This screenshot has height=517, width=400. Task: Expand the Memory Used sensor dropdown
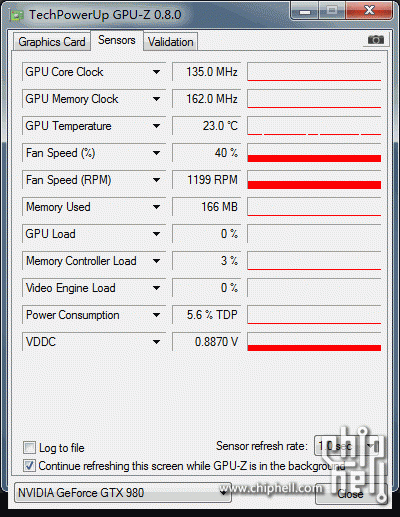click(156, 207)
